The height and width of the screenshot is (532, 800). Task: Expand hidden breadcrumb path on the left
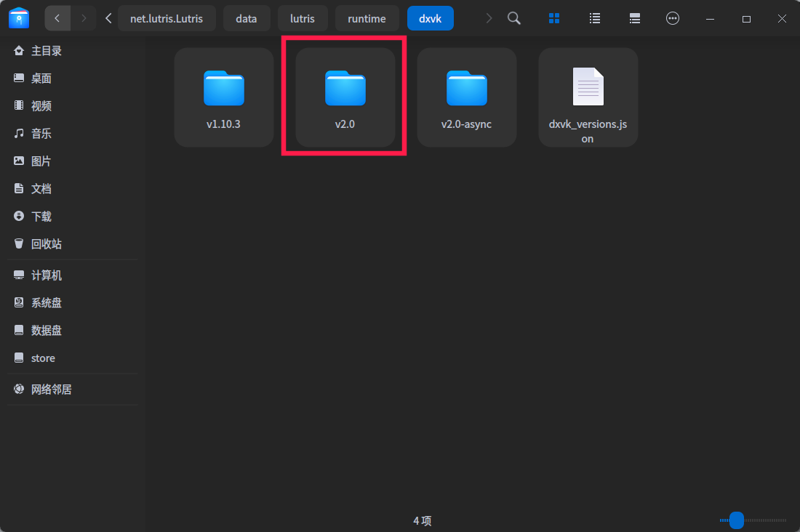tap(108, 18)
